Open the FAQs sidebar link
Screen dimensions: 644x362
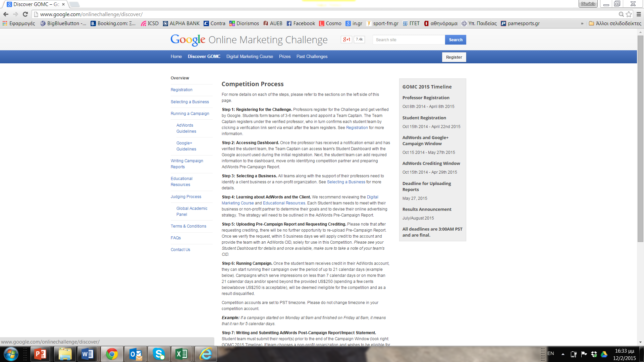[176, 238]
